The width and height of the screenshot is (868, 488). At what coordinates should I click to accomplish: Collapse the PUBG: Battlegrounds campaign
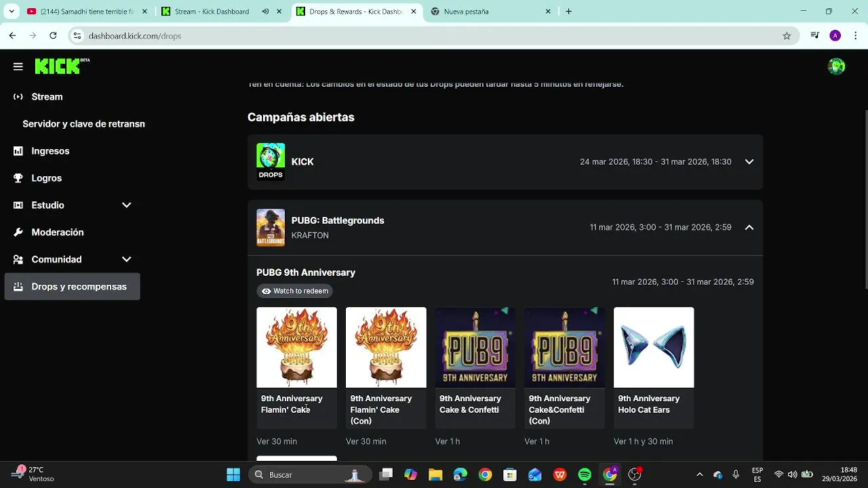point(749,228)
